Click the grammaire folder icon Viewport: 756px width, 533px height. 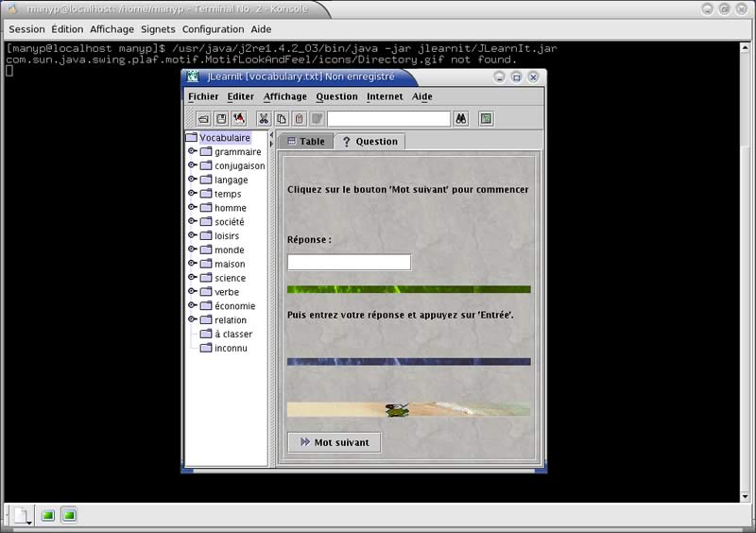pos(206,151)
